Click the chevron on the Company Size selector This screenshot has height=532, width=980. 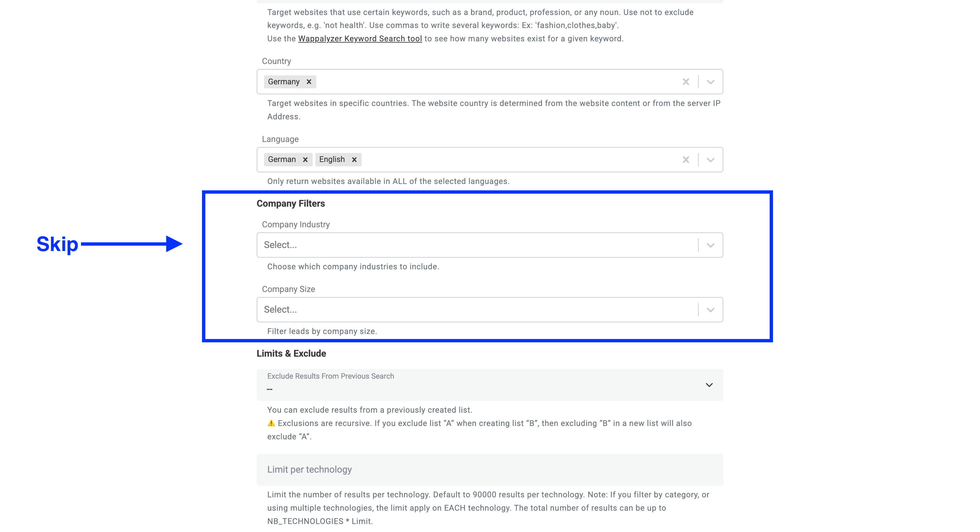(x=710, y=309)
